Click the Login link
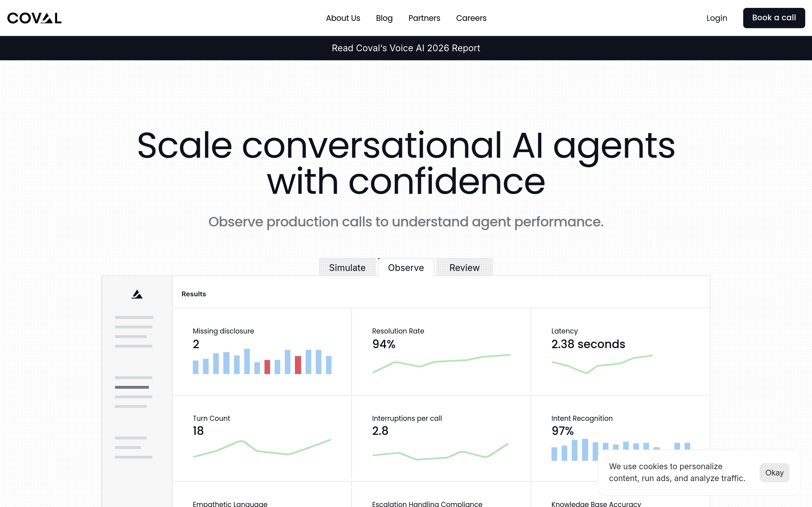The image size is (812, 507). tap(716, 18)
